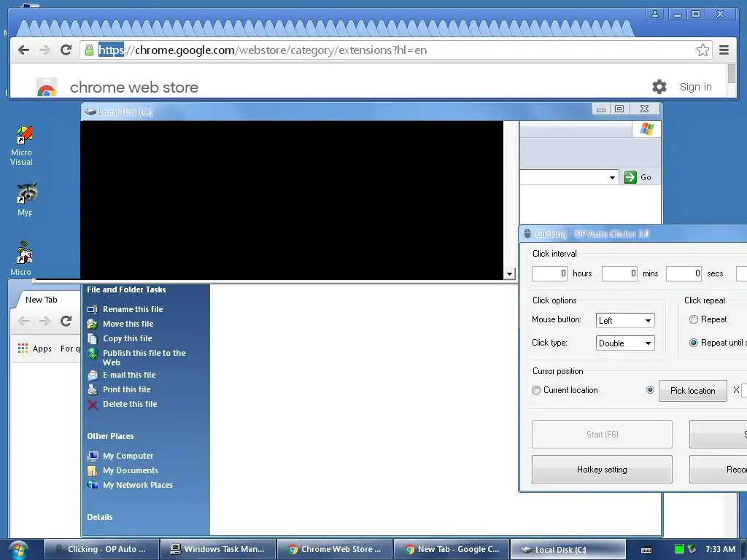747x560 pixels.
Task: Click the green square tray icon
Action: coord(679,549)
